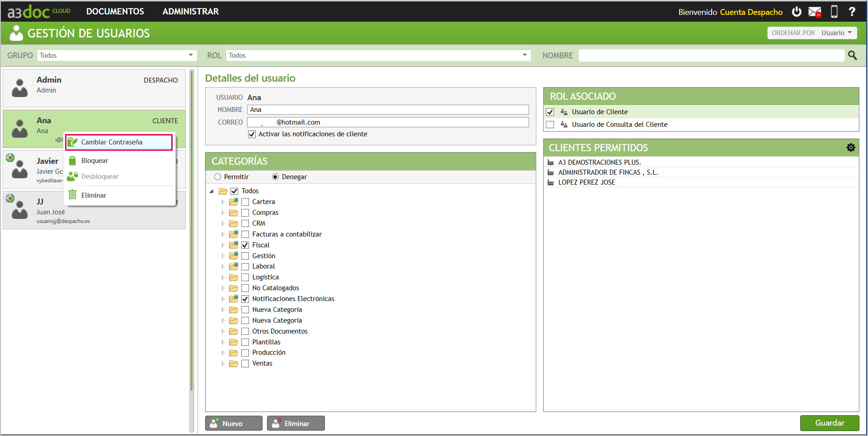Open the DOCUMENTOS top menu
868x436 pixels.
click(x=115, y=11)
